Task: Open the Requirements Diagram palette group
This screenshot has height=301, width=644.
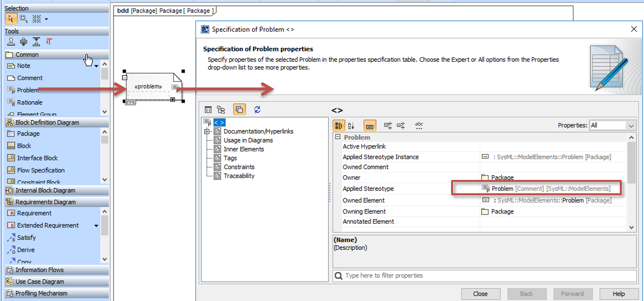Action: pyautogui.click(x=45, y=202)
